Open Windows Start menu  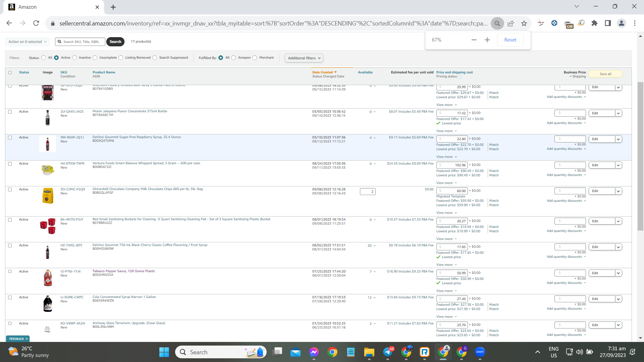click(x=164, y=352)
